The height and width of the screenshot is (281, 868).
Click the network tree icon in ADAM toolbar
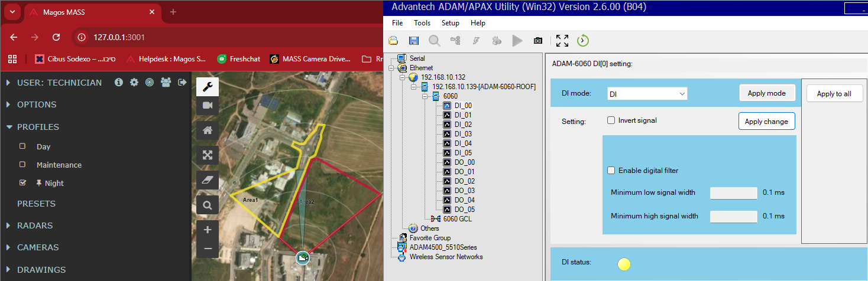455,41
